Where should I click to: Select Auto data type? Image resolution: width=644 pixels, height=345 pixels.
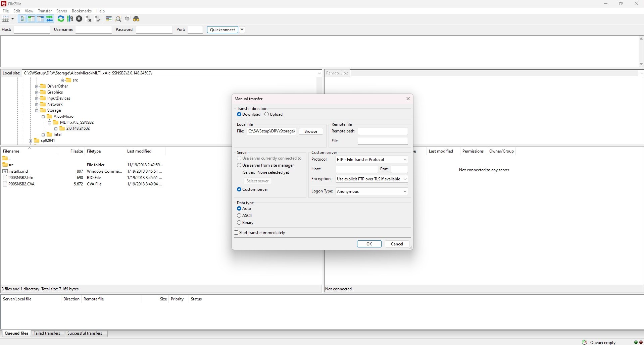pos(239,209)
